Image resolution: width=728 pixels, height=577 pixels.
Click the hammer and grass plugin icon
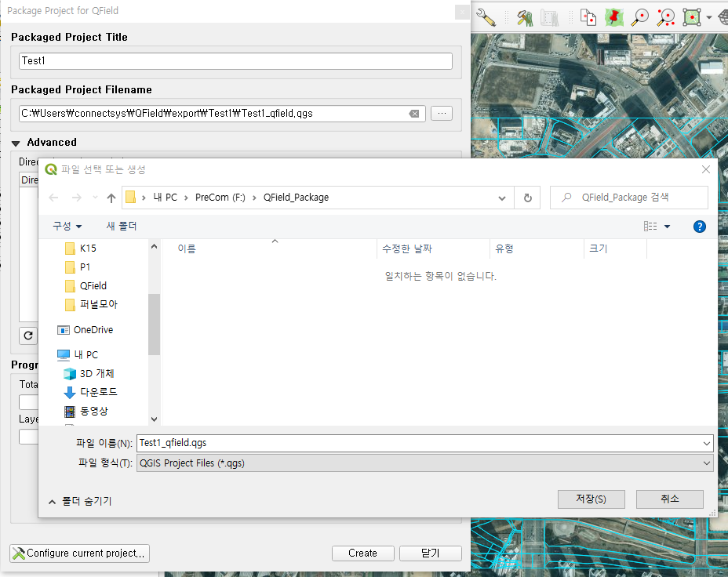click(x=525, y=17)
